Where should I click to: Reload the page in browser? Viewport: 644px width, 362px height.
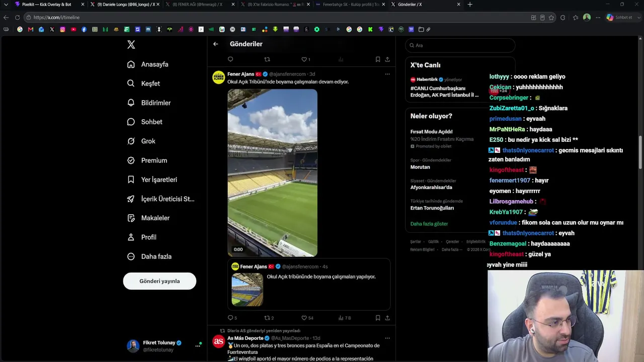click(x=17, y=18)
